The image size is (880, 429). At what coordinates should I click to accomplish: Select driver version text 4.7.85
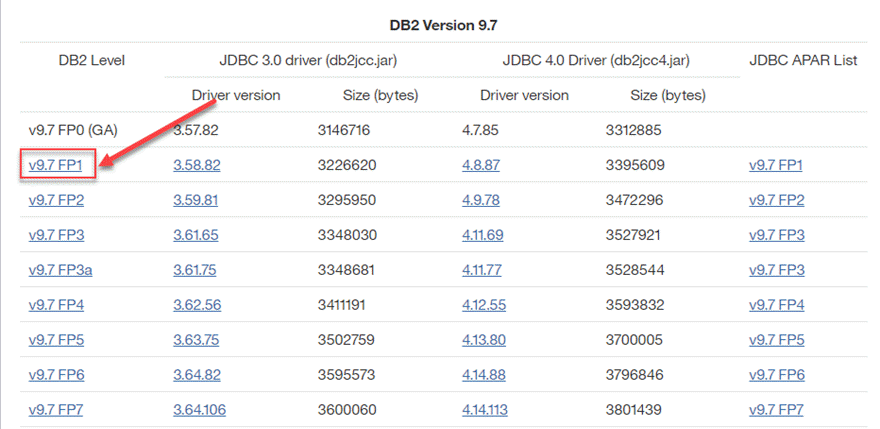[x=480, y=131]
